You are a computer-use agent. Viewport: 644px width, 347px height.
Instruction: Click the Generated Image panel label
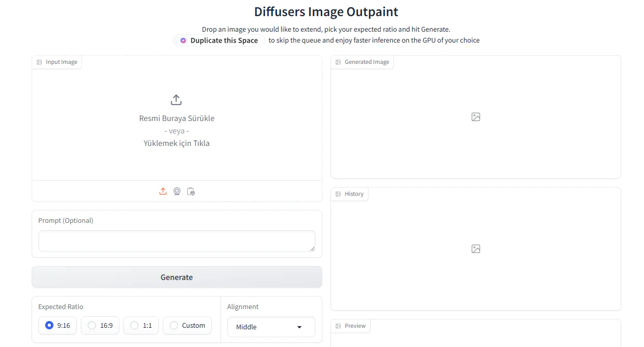click(x=366, y=62)
